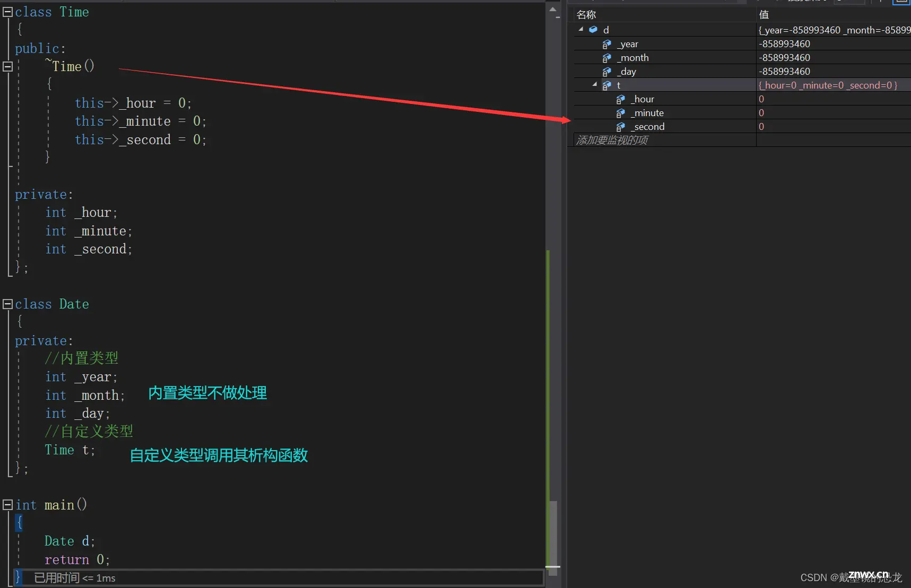Select the _hour row in watch window
911x588 pixels.
coord(742,99)
